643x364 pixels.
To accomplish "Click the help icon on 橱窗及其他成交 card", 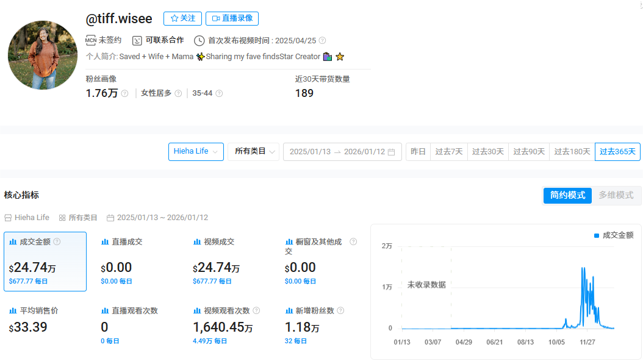I will point(353,241).
